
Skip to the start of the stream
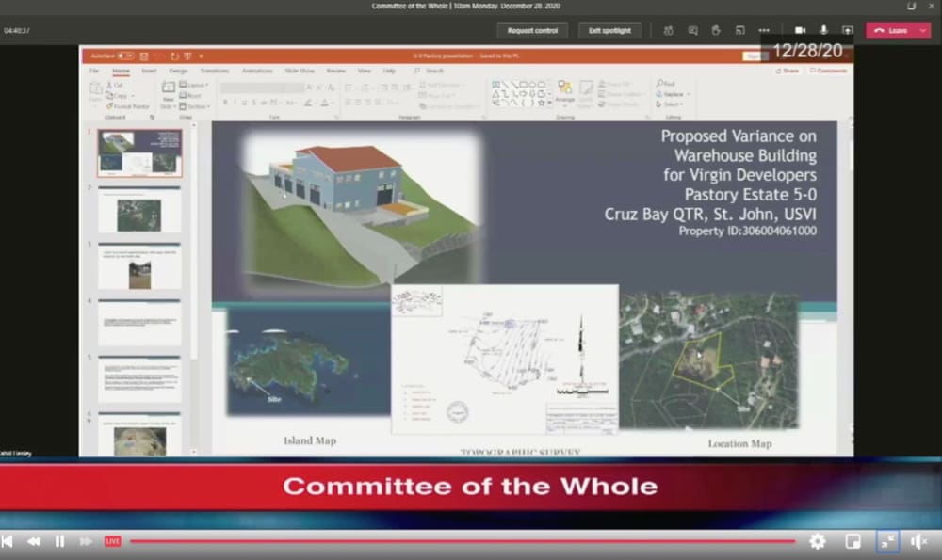[x=8, y=541]
